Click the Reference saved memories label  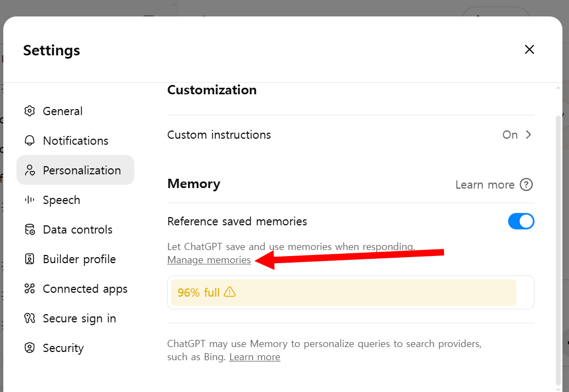pyautogui.click(x=237, y=221)
